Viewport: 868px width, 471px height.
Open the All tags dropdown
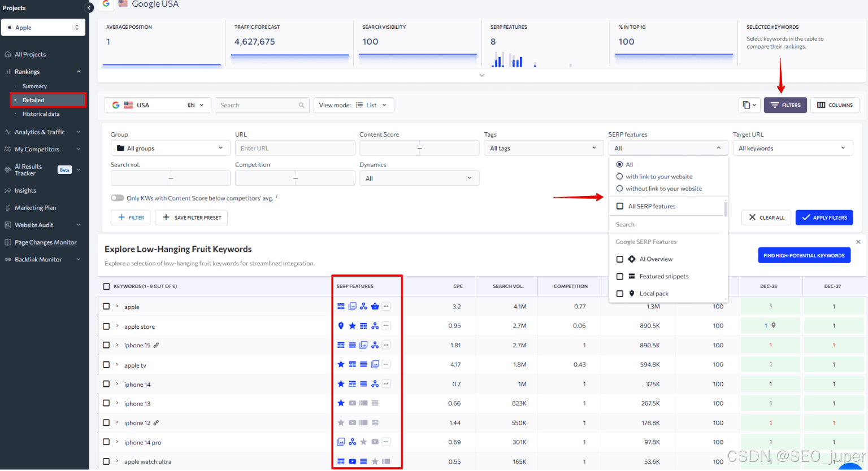pos(544,148)
